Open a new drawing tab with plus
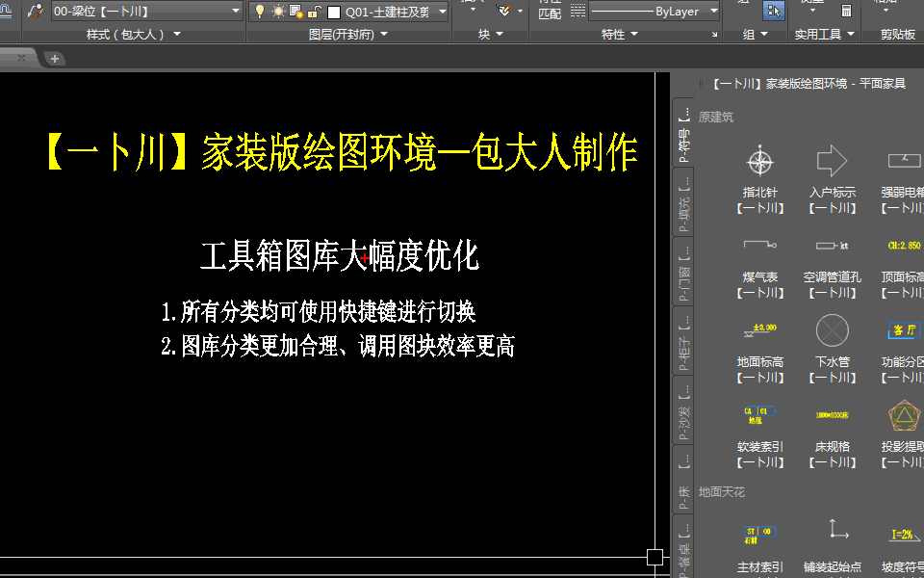The width and height of the screenshot is (924, 578). 54,59
